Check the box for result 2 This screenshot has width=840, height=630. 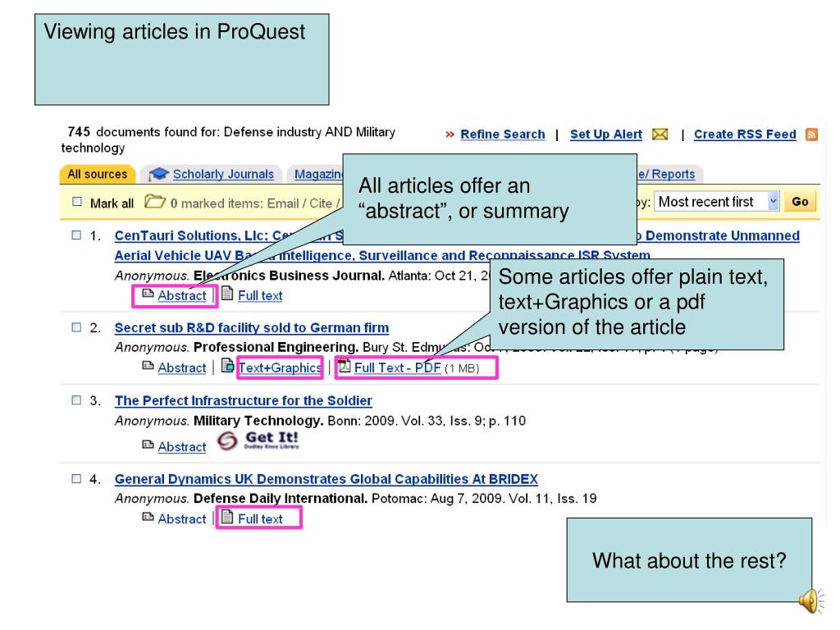point(76,327)
